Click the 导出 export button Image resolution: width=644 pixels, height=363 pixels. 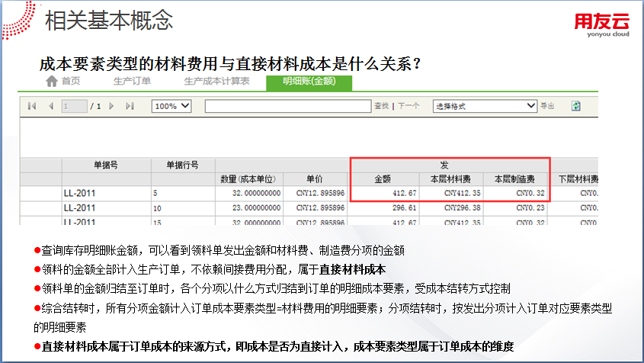point(547,106)
